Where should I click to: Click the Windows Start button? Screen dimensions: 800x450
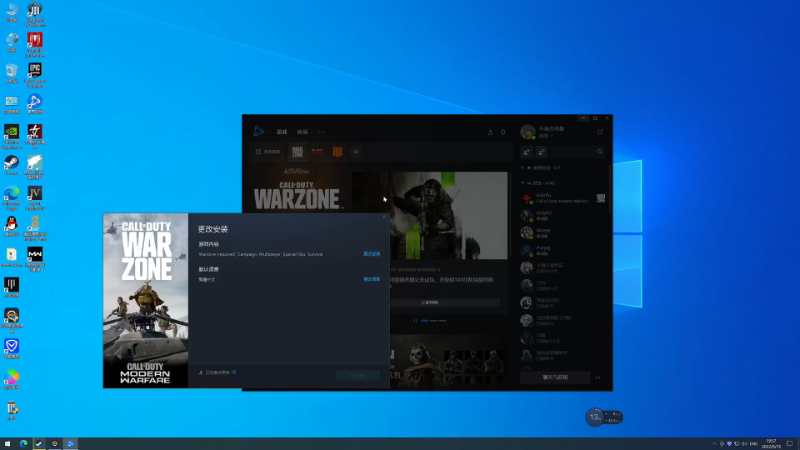point(8,444)
